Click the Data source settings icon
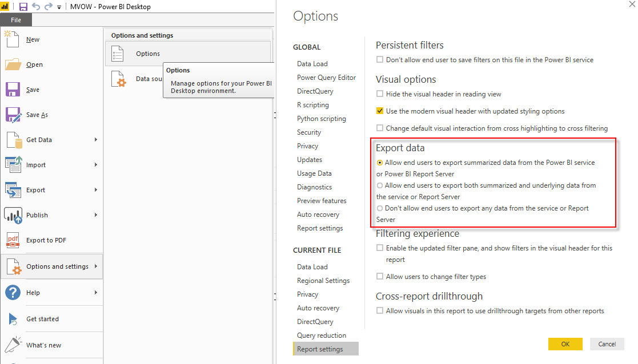Screen dimensions: 638x364 (119, 79)
